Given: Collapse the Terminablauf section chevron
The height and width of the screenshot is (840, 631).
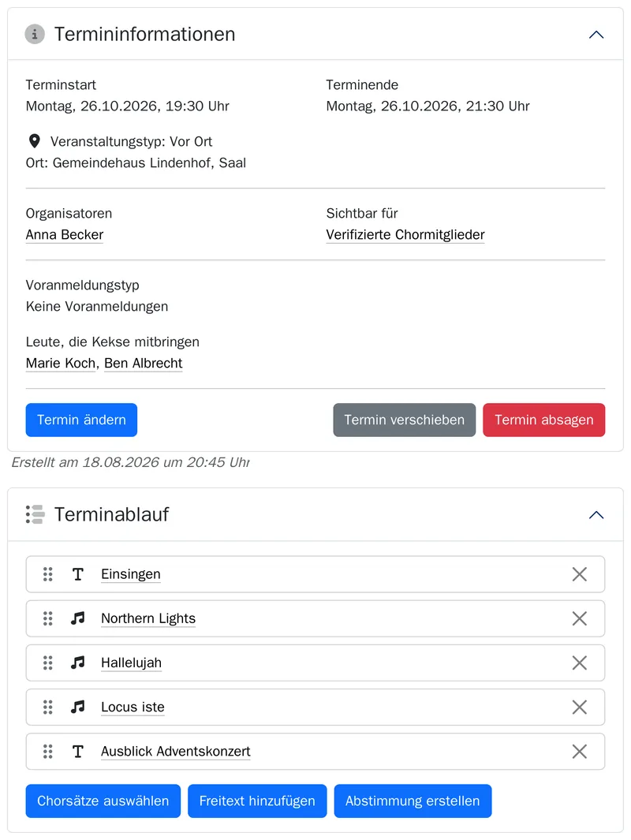Looking at the screenshot, I should pos(596,515).
